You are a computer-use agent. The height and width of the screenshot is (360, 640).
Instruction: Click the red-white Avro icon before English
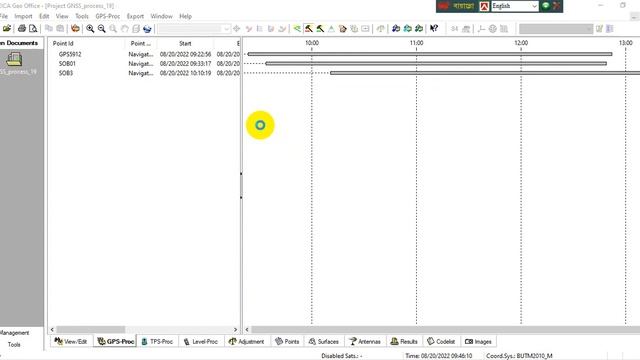click(484, 6)
